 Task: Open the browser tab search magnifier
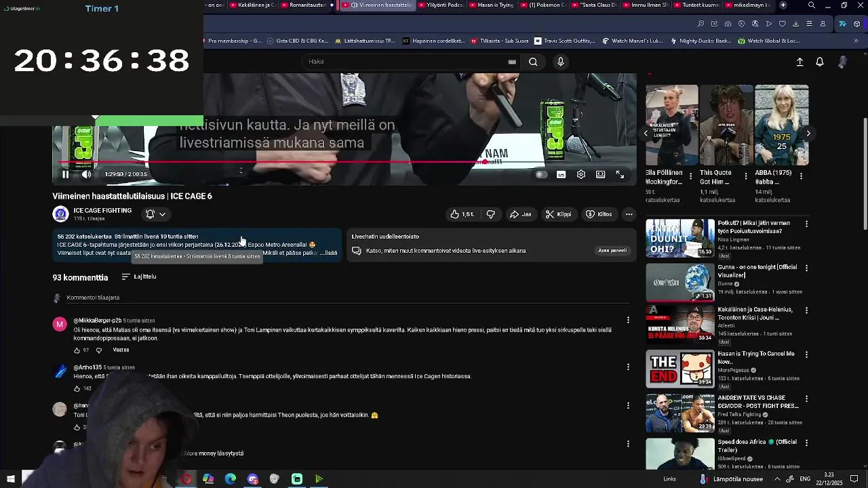[x=811, y=5]
